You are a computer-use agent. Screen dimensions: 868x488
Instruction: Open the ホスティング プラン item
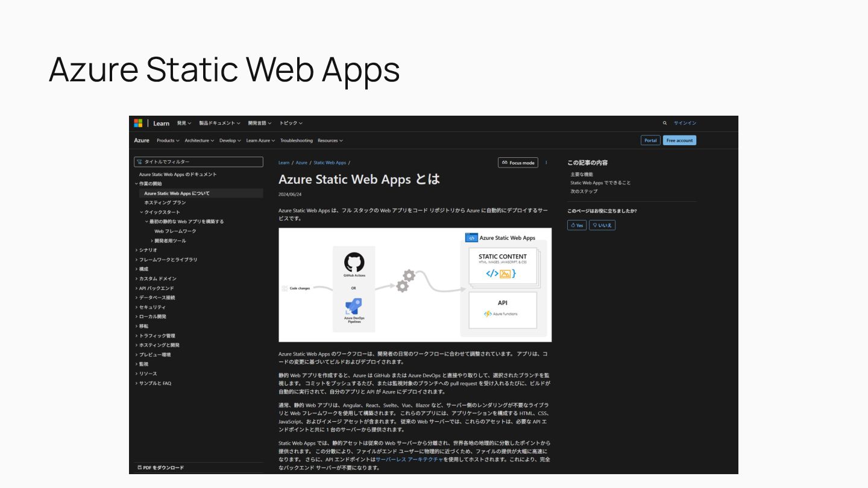tap(165, 202)
